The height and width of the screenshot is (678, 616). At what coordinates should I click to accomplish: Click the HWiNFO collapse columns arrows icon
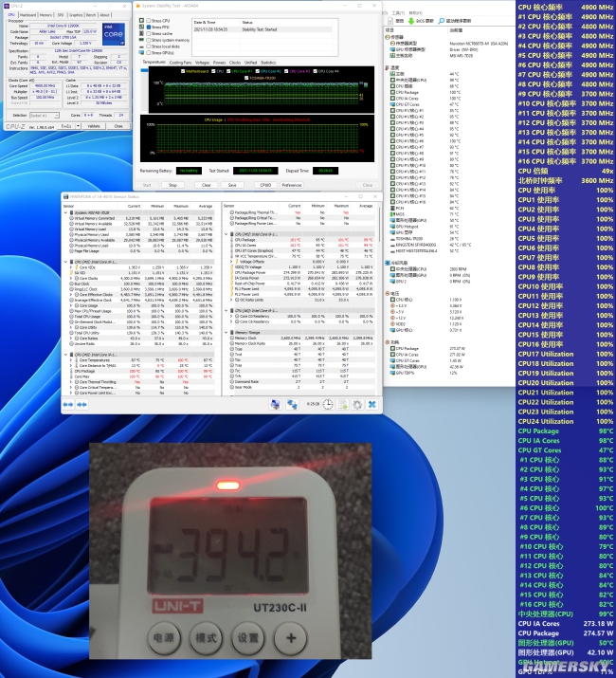(82, 404)
